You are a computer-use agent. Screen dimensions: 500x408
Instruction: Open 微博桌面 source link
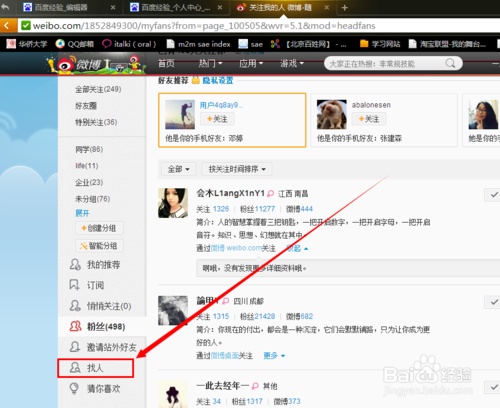pyautogui.click(x=225, y=356)
